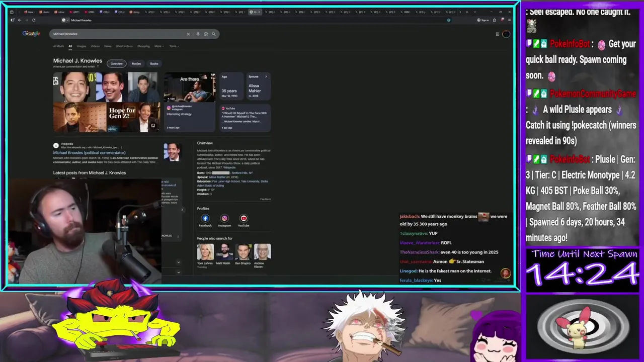Expand the Tools dropdown
The height and width of the screenshot is (362, 644).
pos(174,46)
